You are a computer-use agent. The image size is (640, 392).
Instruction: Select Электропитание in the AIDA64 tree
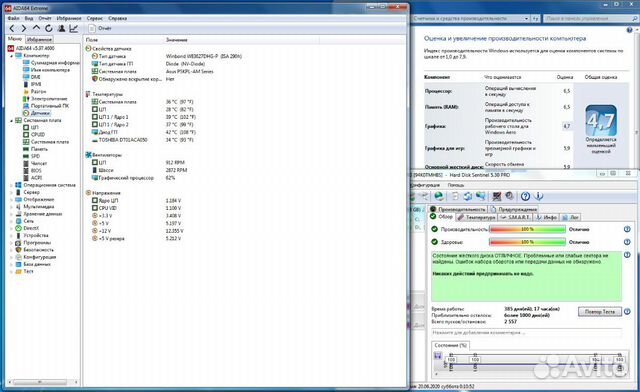(49, 99)
